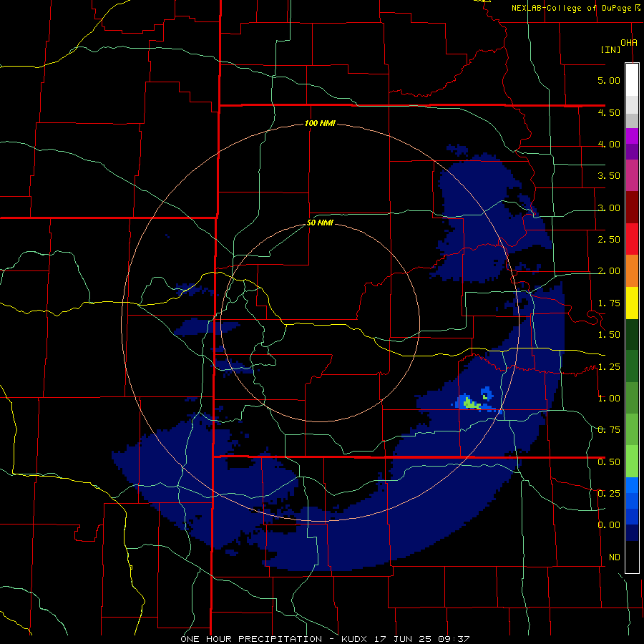Image resolution: width=644 pixels, height=644 pixels.
Task: Click the 50 NMI range ring label
Action: pos(320,223)
